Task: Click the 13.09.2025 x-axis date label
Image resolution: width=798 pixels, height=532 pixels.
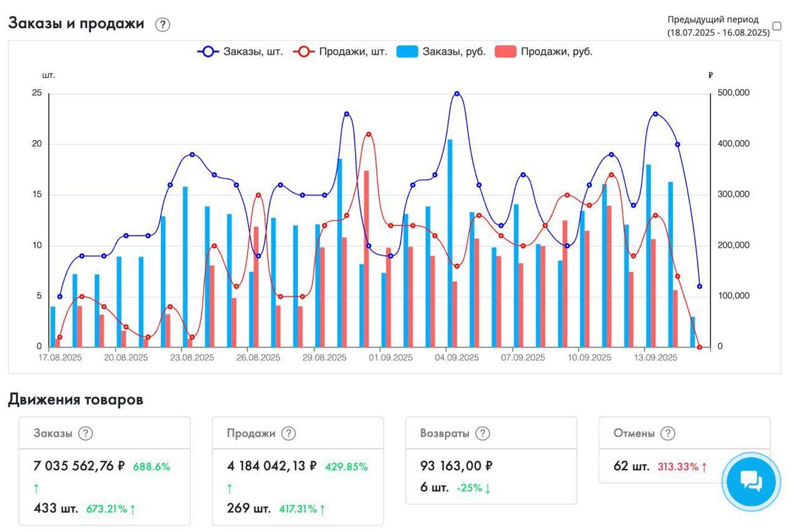Action: (x=655, y=357)
